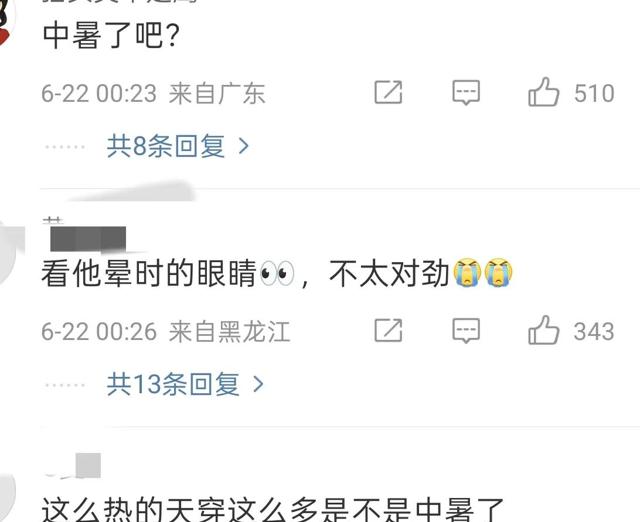Like the comment with 510 likes

click(x=544, y=92)
